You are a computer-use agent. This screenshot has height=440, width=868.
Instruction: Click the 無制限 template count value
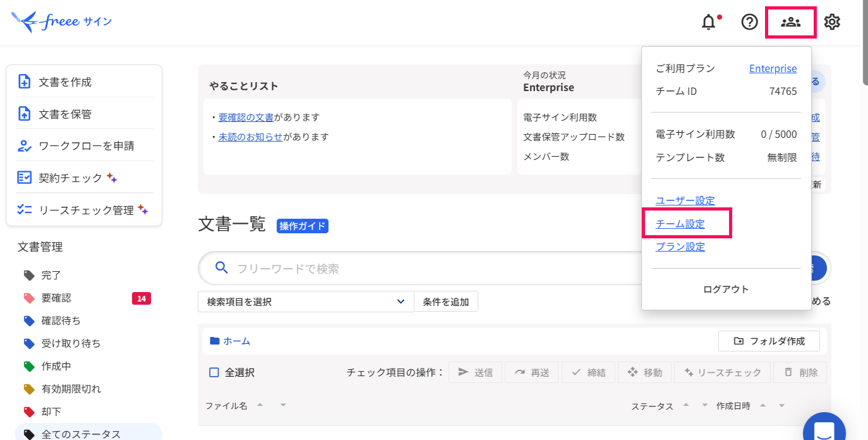coord(782,157)
